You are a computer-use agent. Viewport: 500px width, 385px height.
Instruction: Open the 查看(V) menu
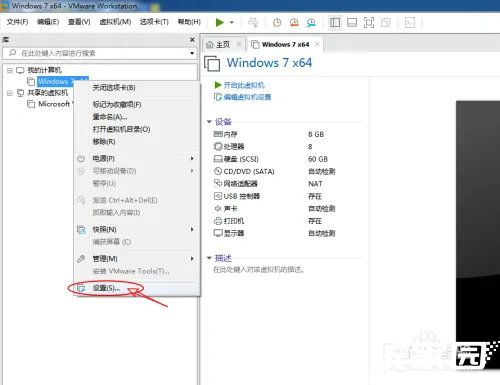point(79,22)
